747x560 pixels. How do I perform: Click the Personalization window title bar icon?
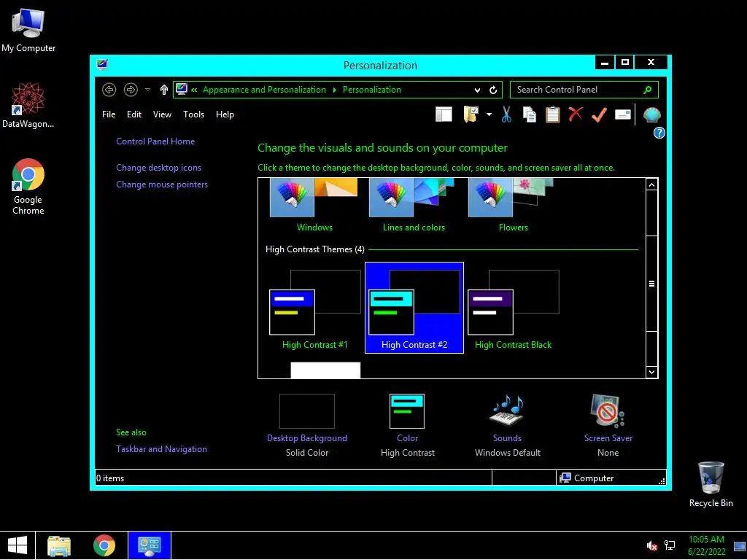(102, 65)
